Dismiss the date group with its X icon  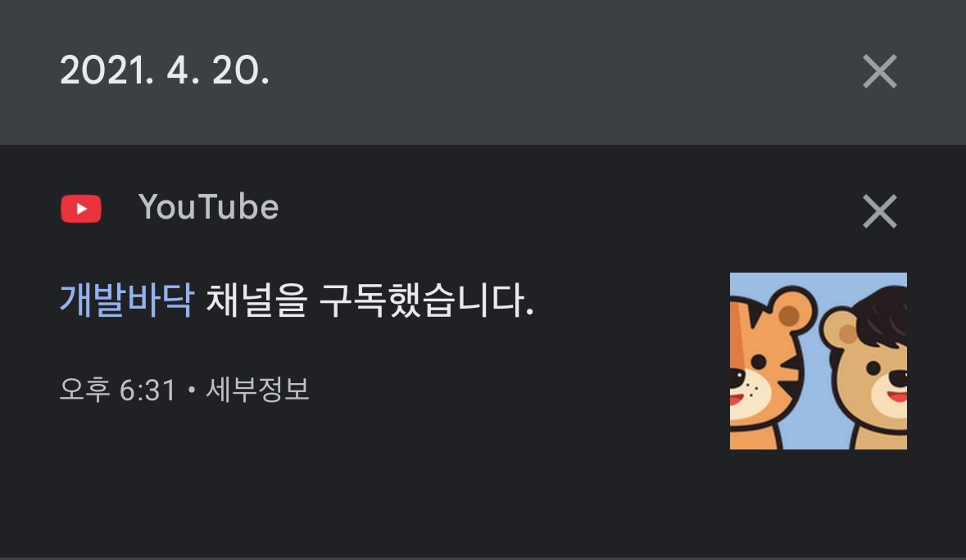click(880, 71)
